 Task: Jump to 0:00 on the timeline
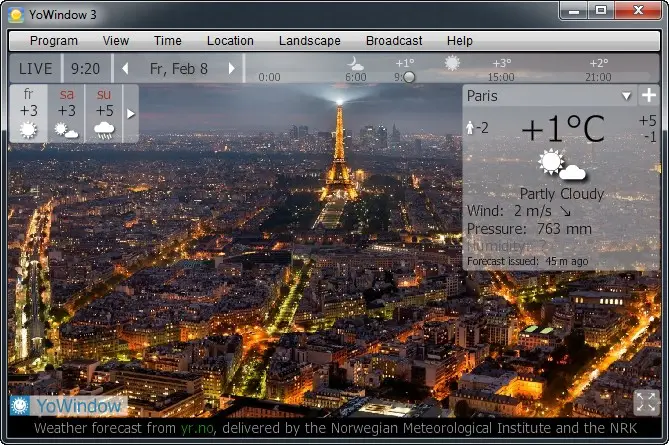click(269, 77)
